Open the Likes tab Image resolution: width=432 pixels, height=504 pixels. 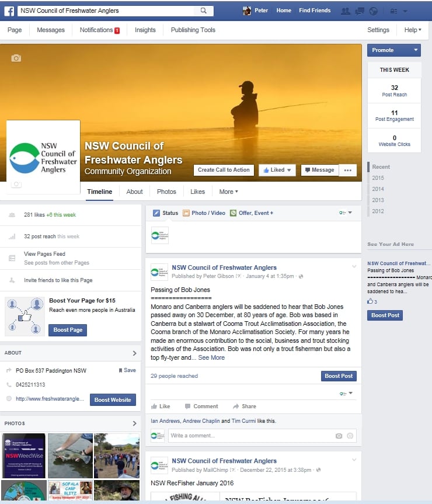coord(197,192)
